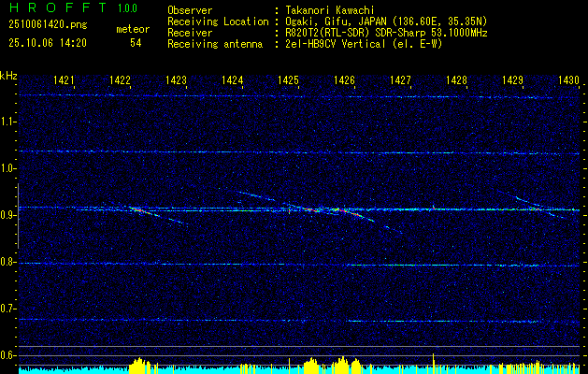Select the 1430 time marker

click(568, 81)
